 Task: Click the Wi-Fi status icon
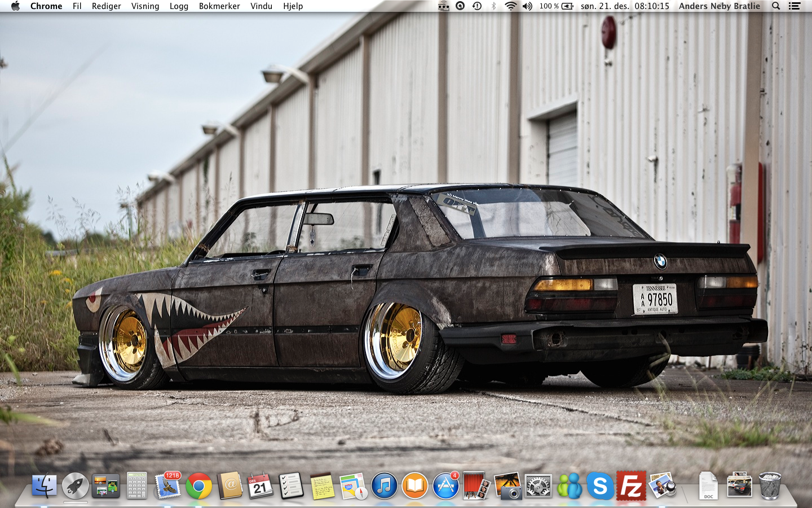(510, 6)
